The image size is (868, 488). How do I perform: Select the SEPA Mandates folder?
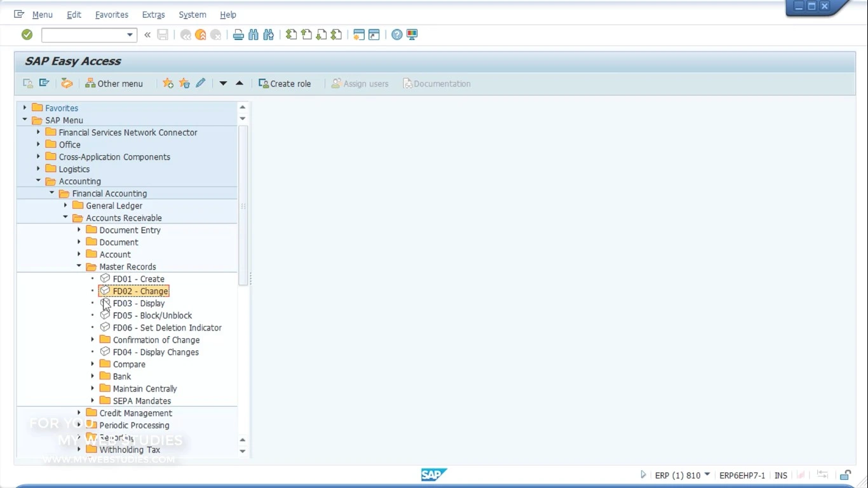[142, 401]
